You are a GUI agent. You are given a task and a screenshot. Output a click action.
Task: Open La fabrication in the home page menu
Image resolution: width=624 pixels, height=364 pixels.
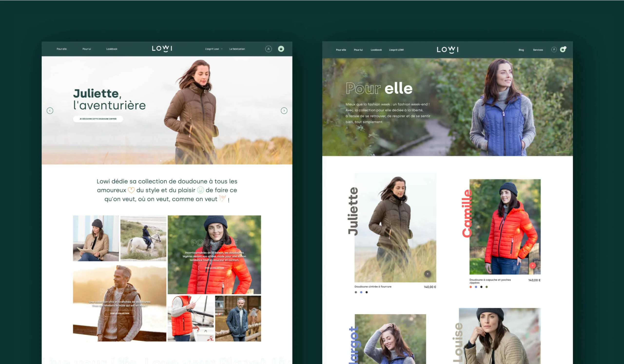coord(237,49)
